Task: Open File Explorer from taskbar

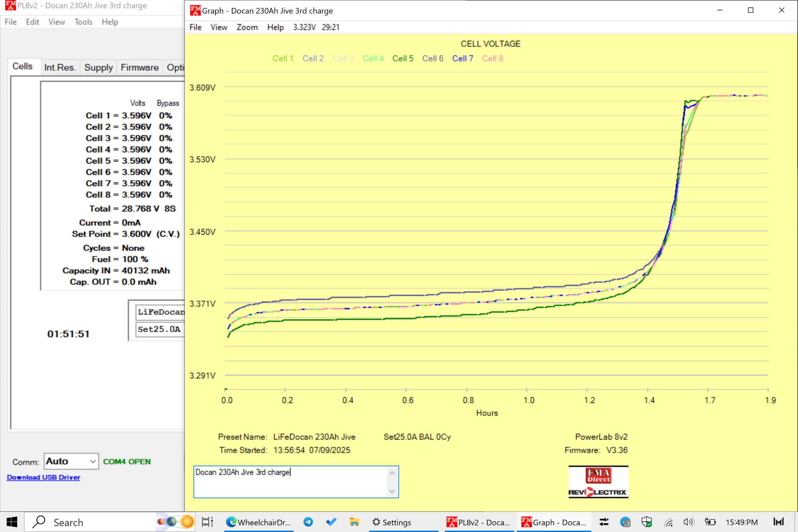Action: click(x=354, y=522)
